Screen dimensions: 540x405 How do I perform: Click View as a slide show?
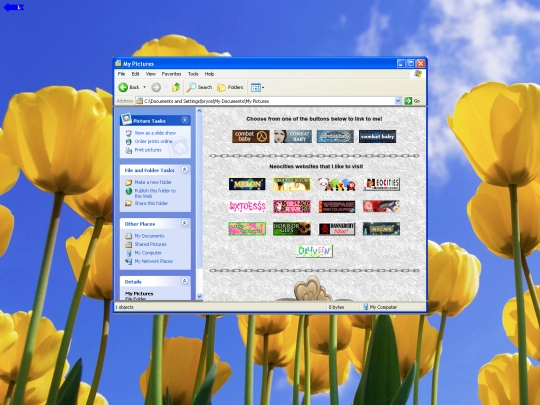pyautogui.click(x=155, y=133)
